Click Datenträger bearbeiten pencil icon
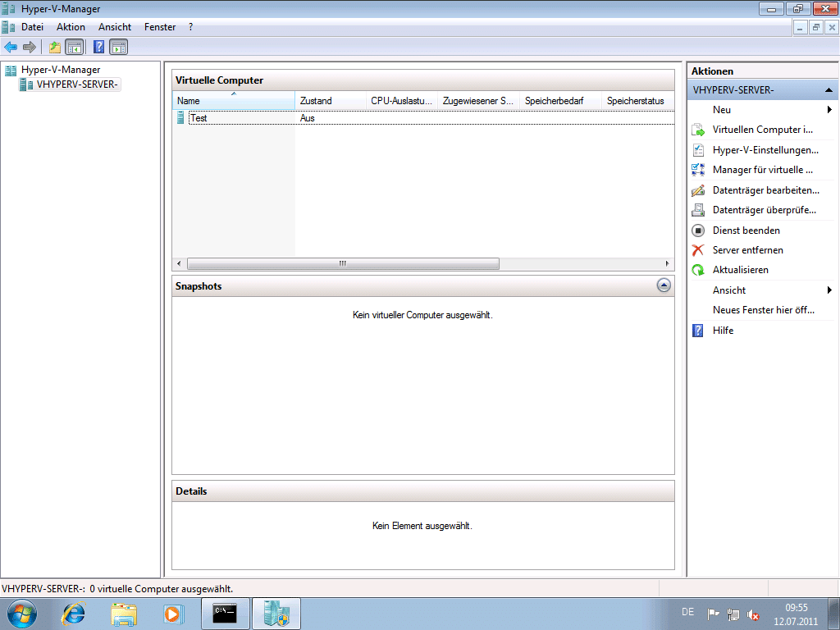This screenshot has width=840, height=630. (698, 190)
